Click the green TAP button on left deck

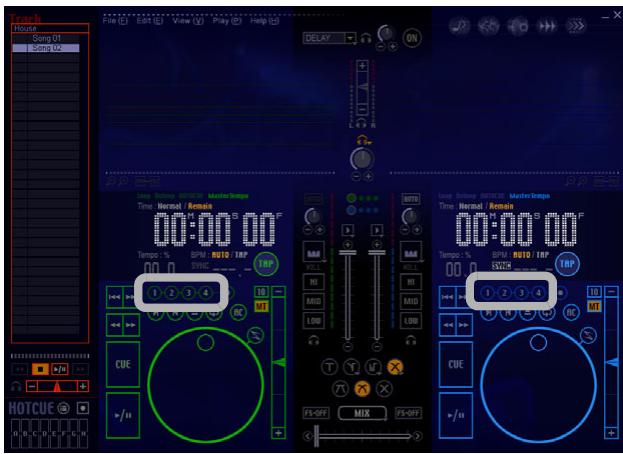pos(266,264)
